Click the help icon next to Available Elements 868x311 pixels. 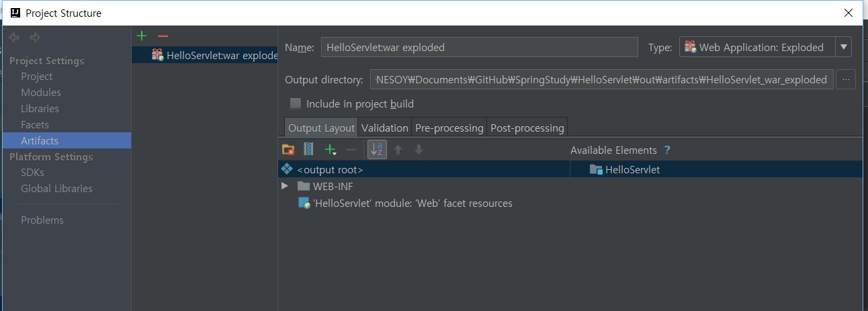tap(667, 150)
